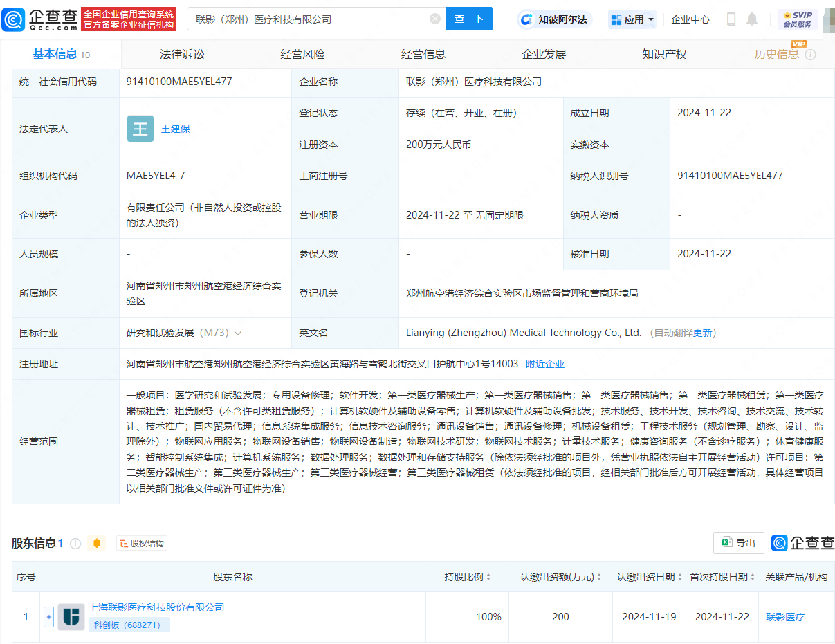
Task: Click the 上海联影医疗 shareholder logo thumbnail
Action: pos(71,616)
